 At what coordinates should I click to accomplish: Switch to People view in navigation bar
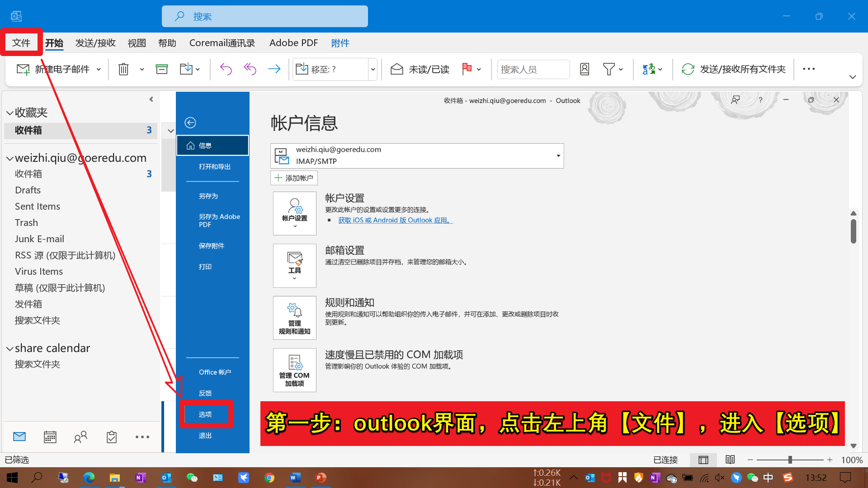pyautogui.click(x=80, y=436)
